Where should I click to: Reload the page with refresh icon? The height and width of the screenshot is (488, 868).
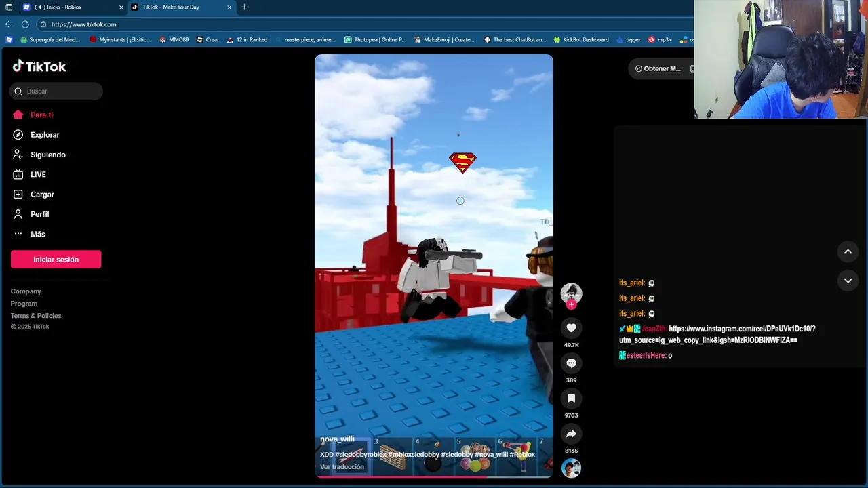click(25, 24)
